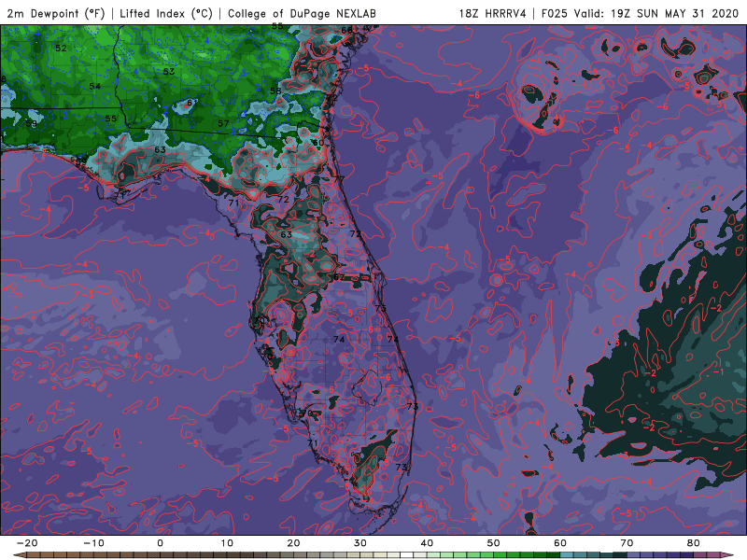Click the "College of DuPage NEXLAB" text
This screenshot has height=560, width=747.
(x=302, y=13)
